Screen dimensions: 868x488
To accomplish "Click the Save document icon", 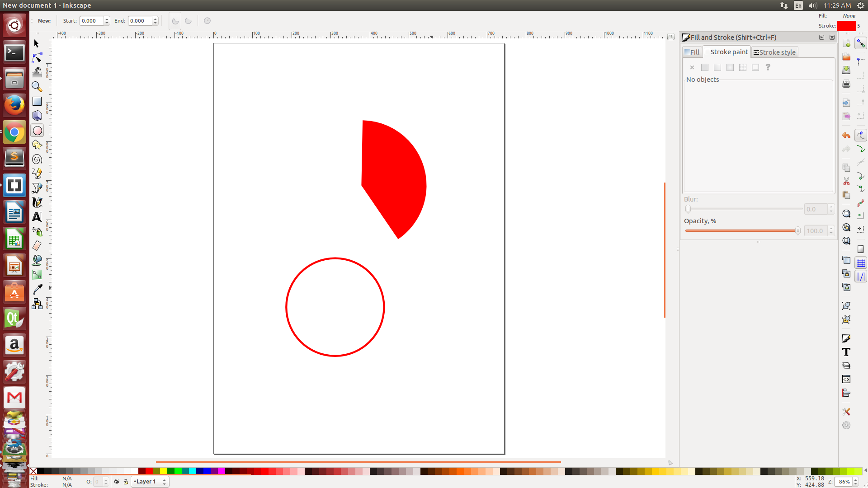I will click(846, 70).
